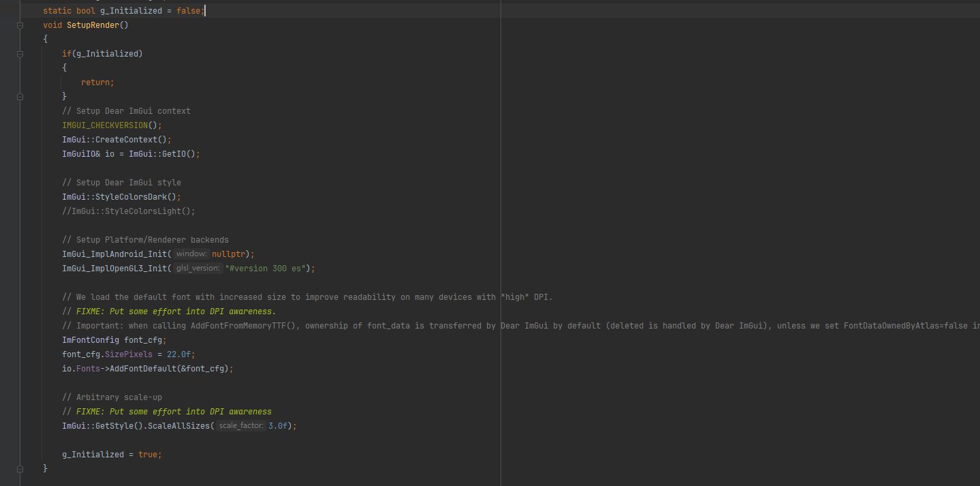980x486 pixels.
Task: Place cursor on IMGUI_CHECKVERSION macro
Action: [104, 125]
